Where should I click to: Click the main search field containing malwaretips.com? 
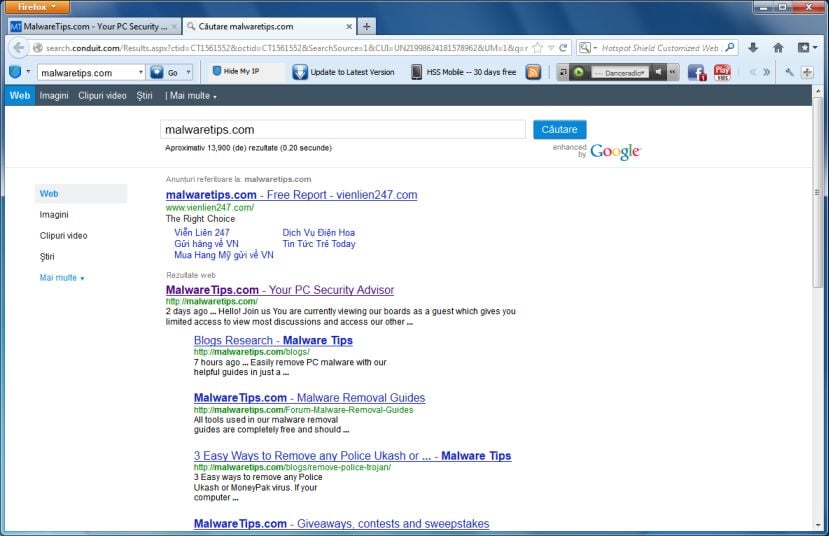[343, 130]
